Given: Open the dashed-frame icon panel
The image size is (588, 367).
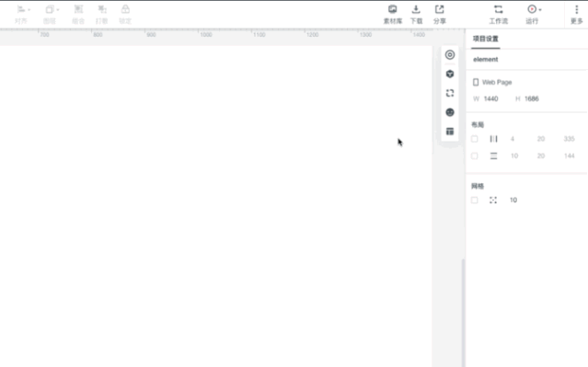Looking at the screenshot, I should (x=450, y=93).
